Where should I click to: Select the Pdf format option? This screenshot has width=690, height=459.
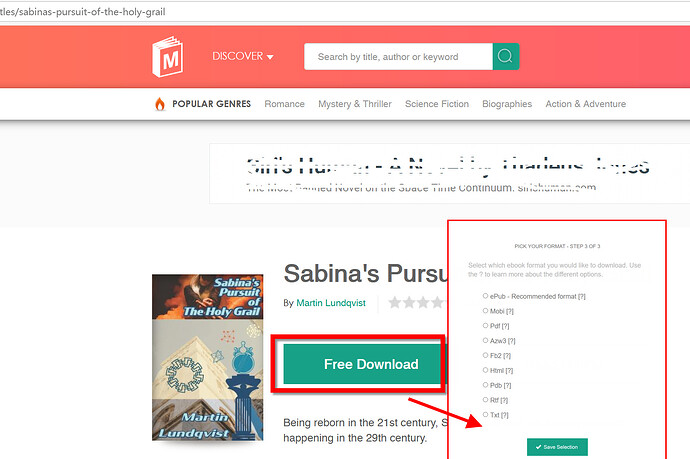[x=485, y=326]
